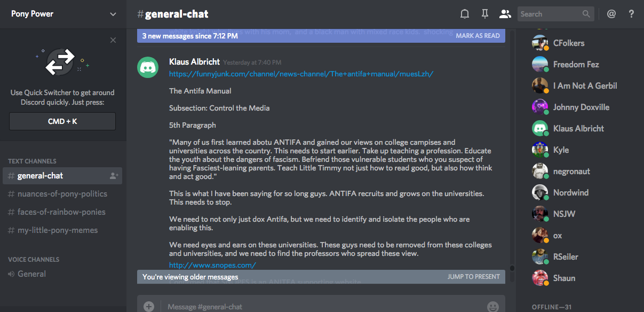Click Jump To Present
The image size is (644, 312).
click(x=473, y=277)
